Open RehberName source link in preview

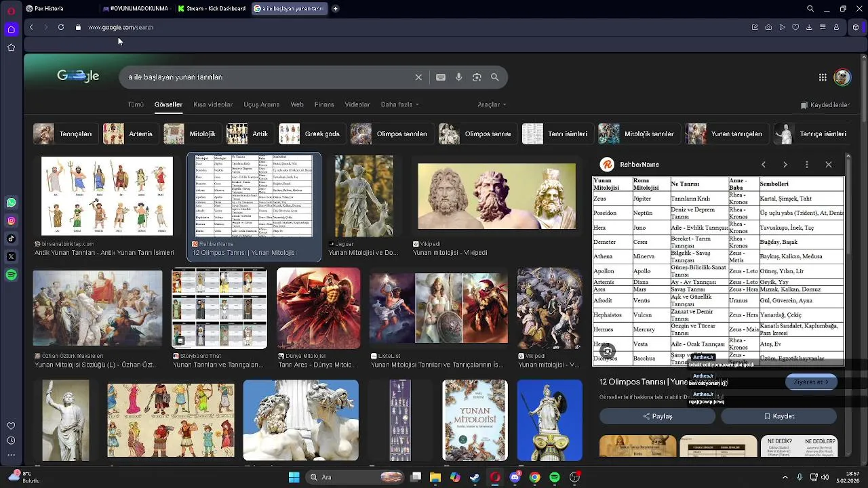pyautogui.click(x=630, y=165)
